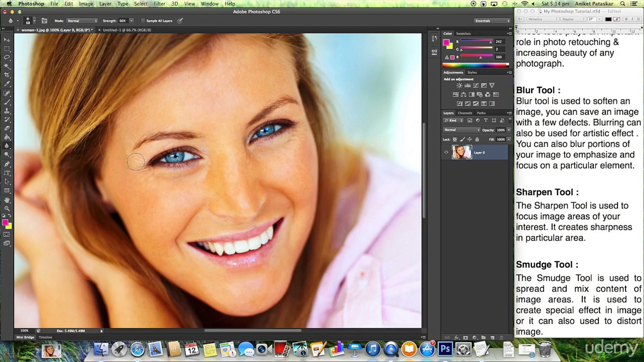Screen dimensions: 644x362
Task: Select the Eraser tool
Action: click(x=7, y=128)
